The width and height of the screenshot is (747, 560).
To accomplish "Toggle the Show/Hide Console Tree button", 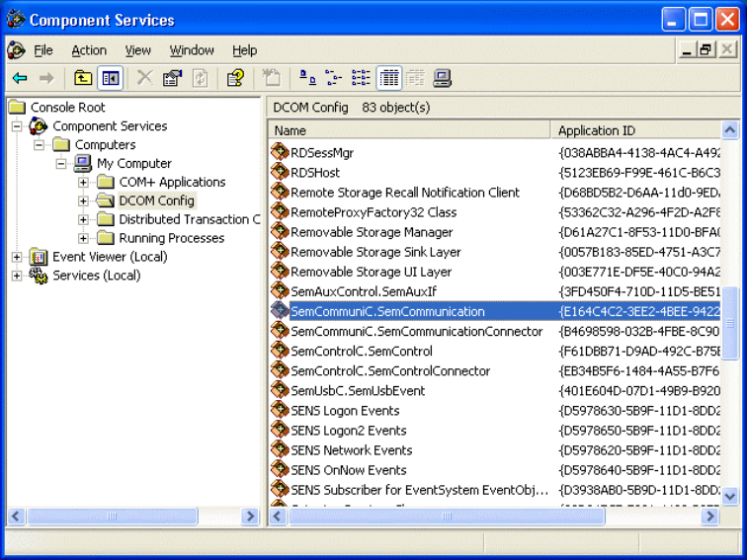I will 111,78.
